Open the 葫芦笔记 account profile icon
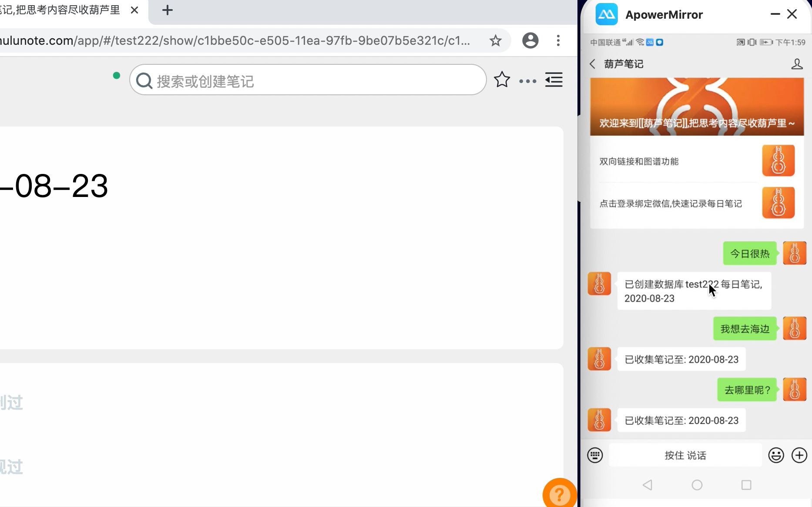This screenshot has width=812, height=507. (x=797, y=64)
